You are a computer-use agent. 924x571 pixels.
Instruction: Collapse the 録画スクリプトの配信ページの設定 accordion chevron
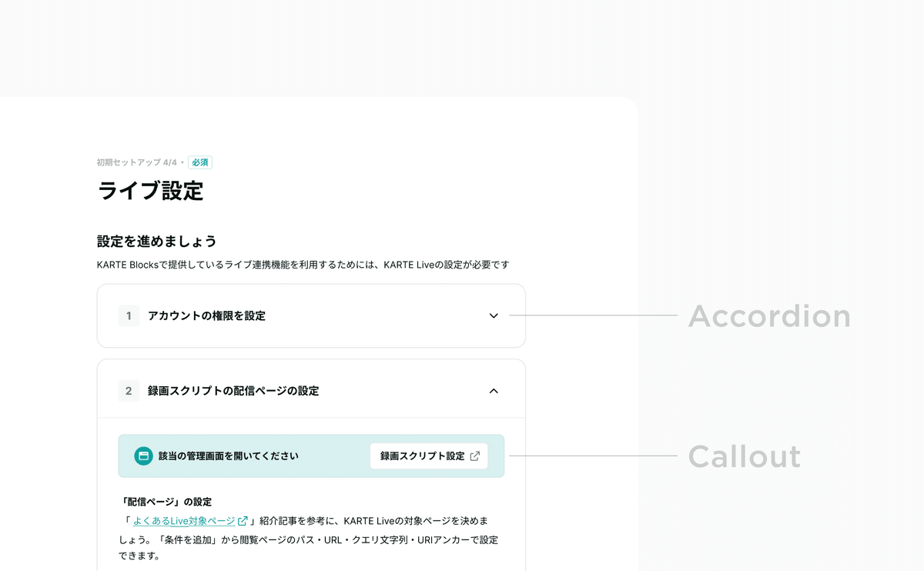click(494, 391)
